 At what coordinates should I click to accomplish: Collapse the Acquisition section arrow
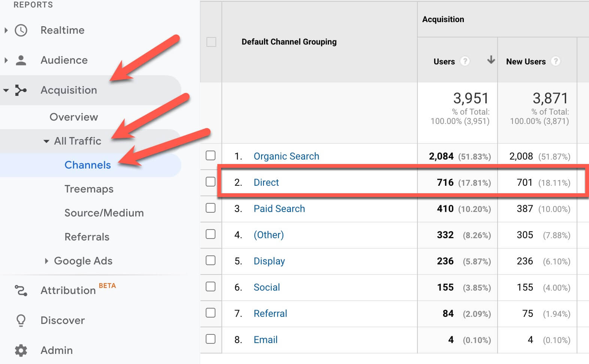click(x=6, y=90)
